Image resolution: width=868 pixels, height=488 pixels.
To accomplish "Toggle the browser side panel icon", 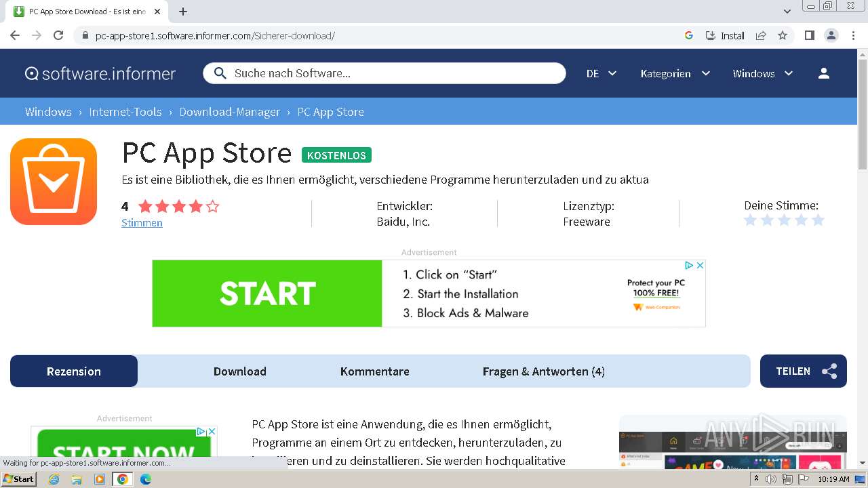I will (809, 35).
